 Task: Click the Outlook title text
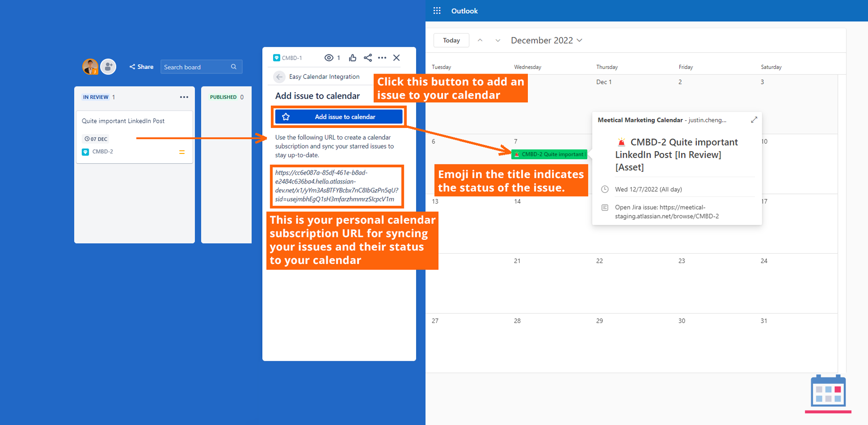(x=464, y=11)
